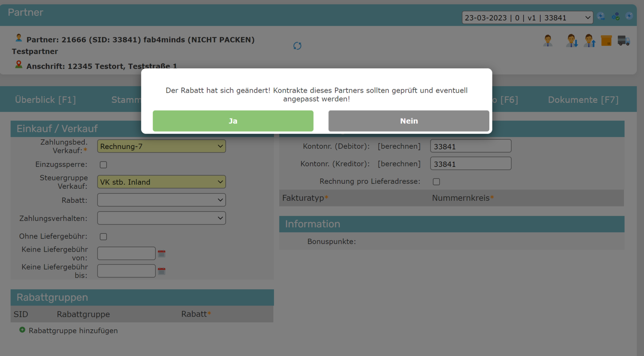Screen dimensions: 644x356
Task: Expand the version selector 23-03-2023 dropdown
Action: click(x=527, y=18)
